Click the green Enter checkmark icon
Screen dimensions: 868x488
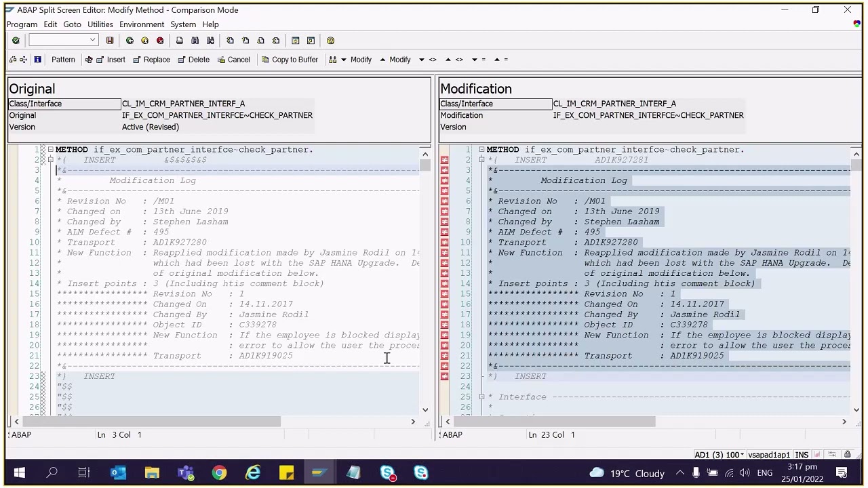(x=16, y=41)
